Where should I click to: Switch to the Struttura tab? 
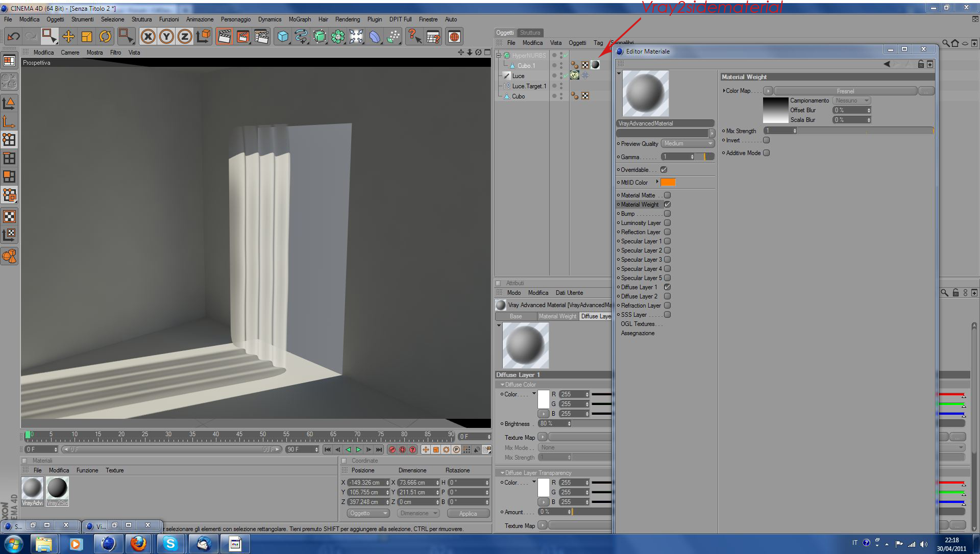click(x=530, y=33)
